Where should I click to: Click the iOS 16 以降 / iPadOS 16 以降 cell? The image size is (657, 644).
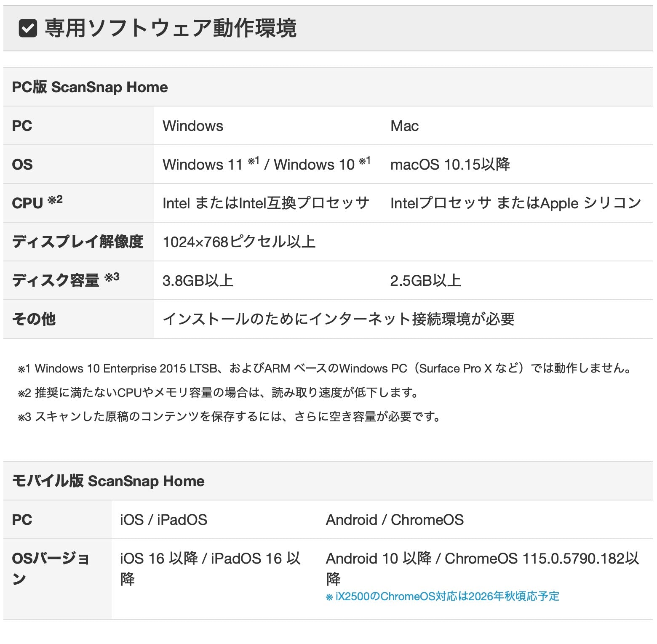(x=214, y=579)
